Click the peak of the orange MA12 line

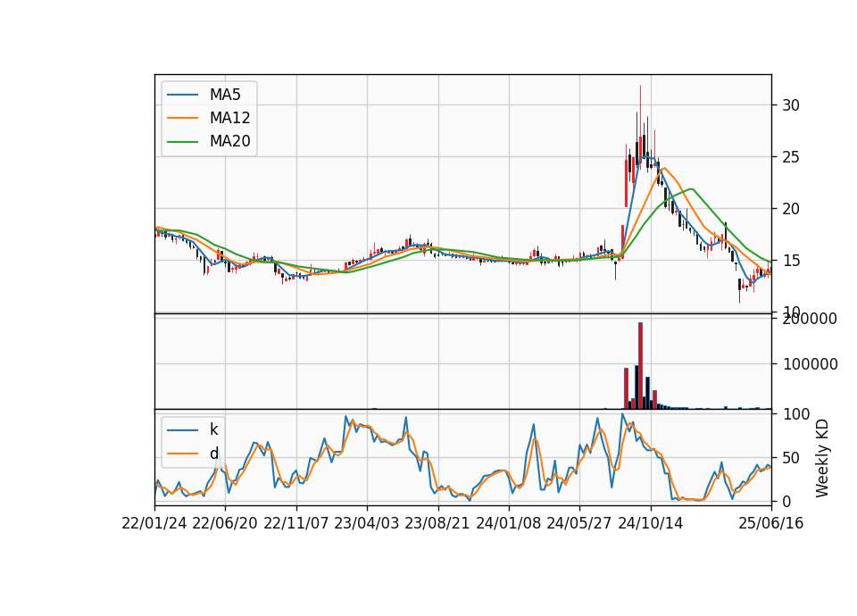(663, 169)
